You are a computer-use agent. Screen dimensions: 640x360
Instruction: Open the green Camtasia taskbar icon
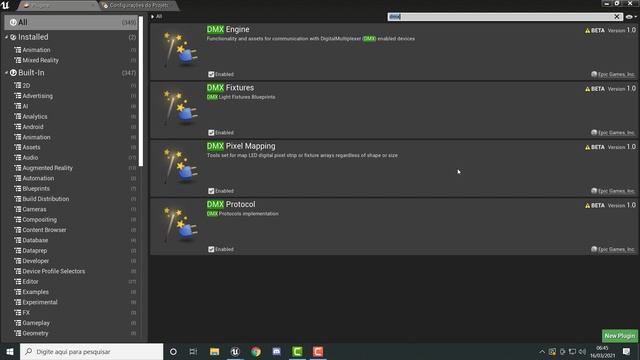tap(297, 351)
